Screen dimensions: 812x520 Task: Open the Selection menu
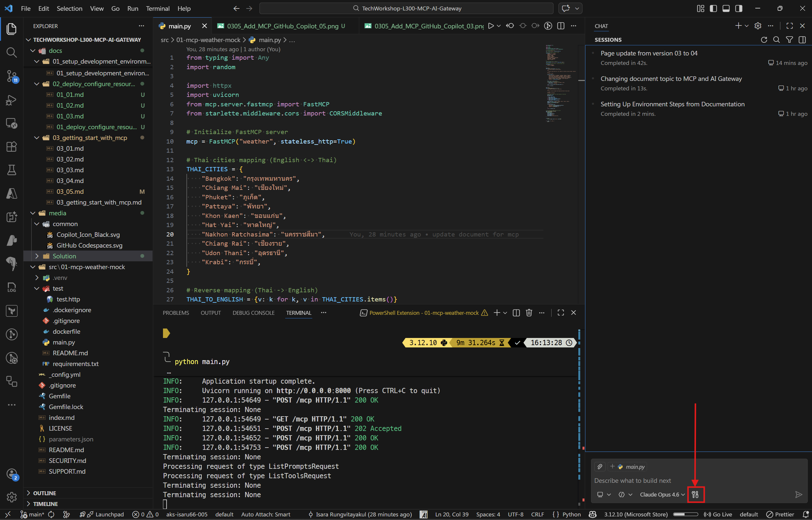[x=69, y=8]
